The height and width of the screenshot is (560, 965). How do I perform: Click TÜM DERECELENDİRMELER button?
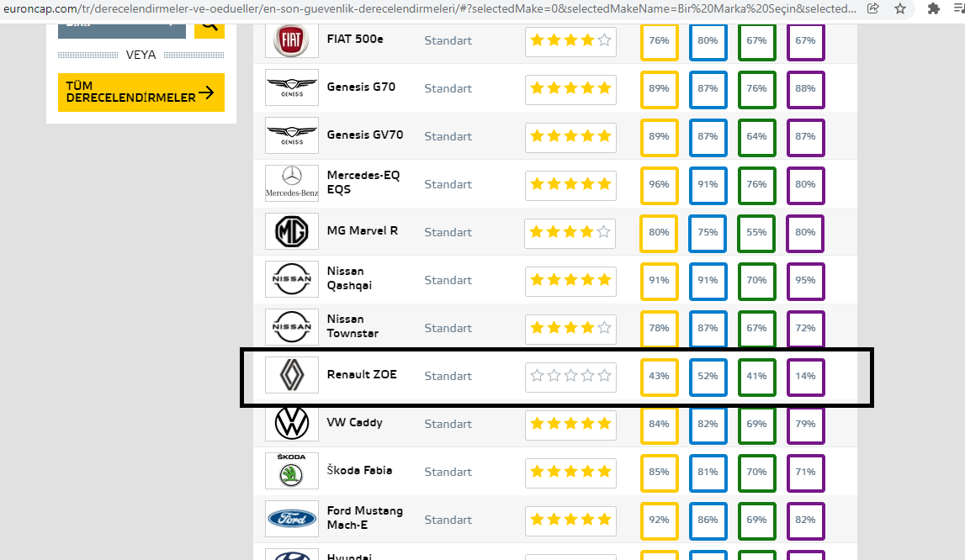click(x=141, y=92)
